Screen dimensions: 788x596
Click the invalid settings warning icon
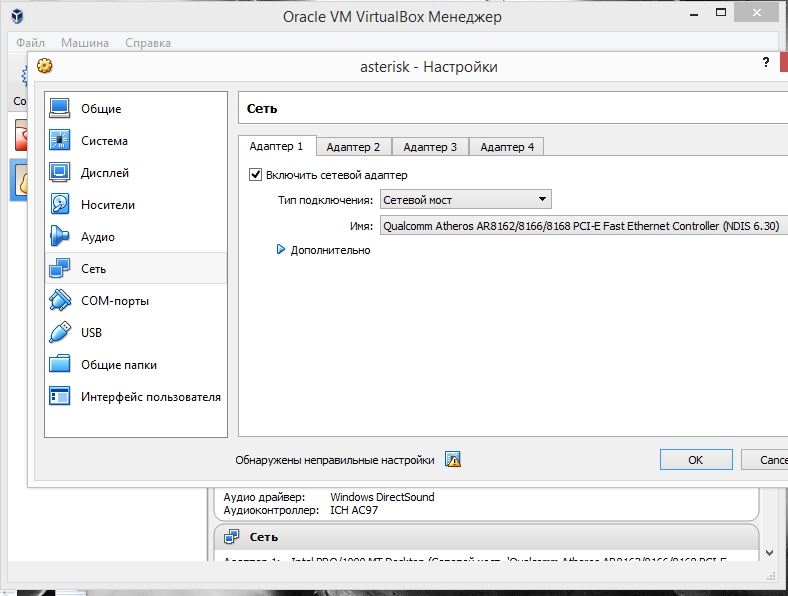pos(453,459)
